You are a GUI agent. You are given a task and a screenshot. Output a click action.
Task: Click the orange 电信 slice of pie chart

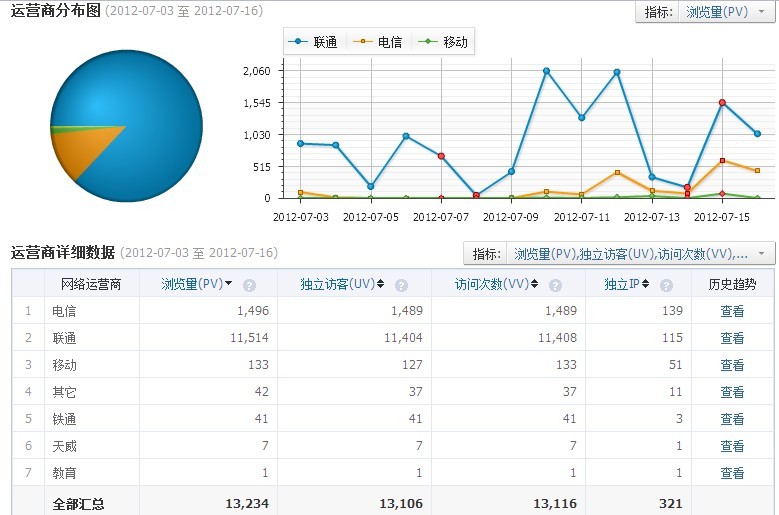coord(80,153)
